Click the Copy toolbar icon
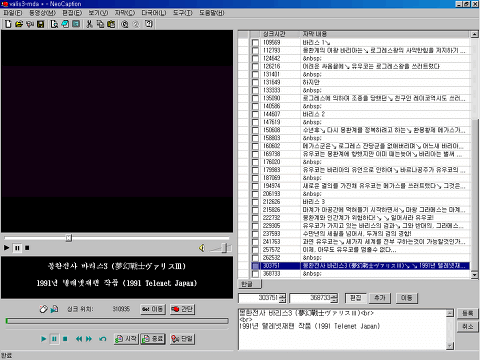This screenshot has width=480, height=360. coord(100,24)
